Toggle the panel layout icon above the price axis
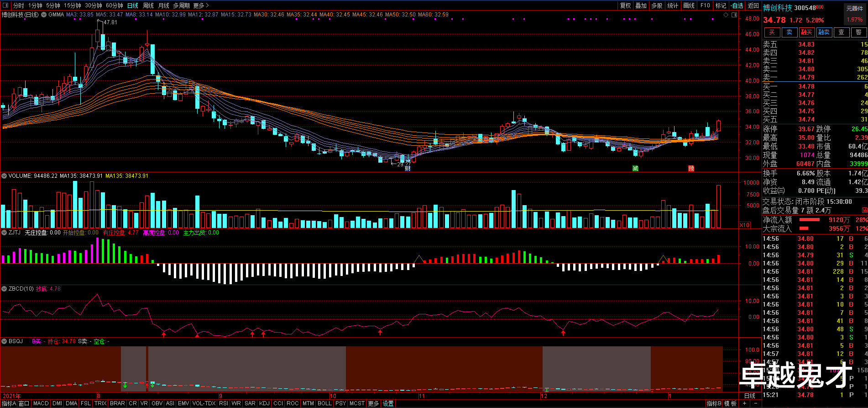868x408 pixels. tap(734, 15)
